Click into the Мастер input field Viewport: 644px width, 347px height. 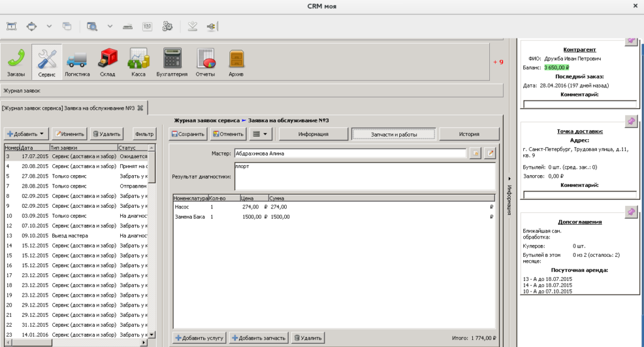click(x=350, y=154)
